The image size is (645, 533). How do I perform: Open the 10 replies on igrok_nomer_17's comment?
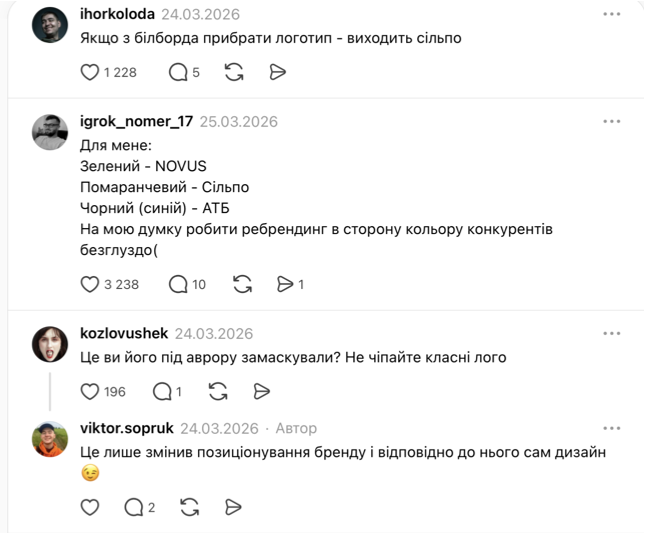coord(178,284)
